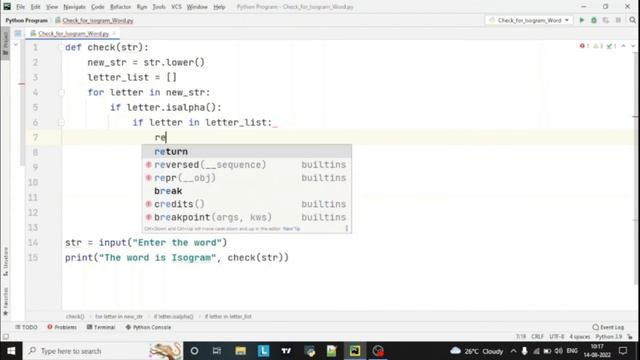Open the Navigate menu
This screenshot has width=640, height=360.
coord(74,7)
